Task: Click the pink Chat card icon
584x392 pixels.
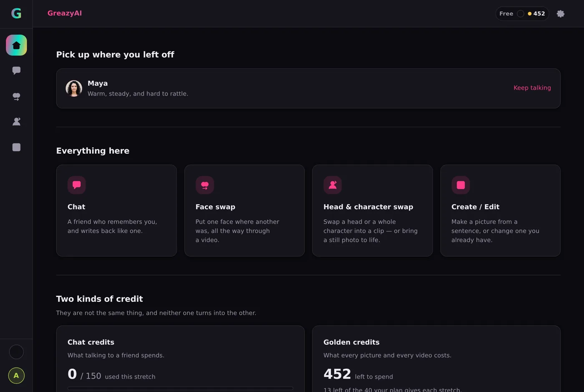Action: pyautogui.click(x=77, y=185)
